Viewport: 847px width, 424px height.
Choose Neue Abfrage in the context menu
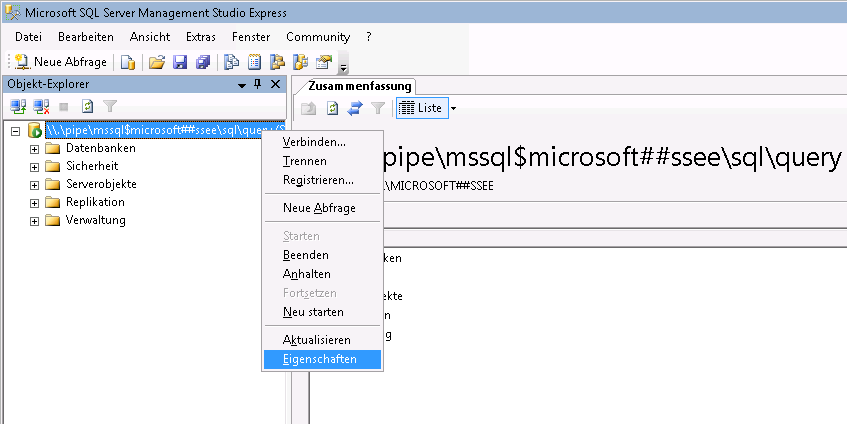pyautogui.click(x=322, y=208)
